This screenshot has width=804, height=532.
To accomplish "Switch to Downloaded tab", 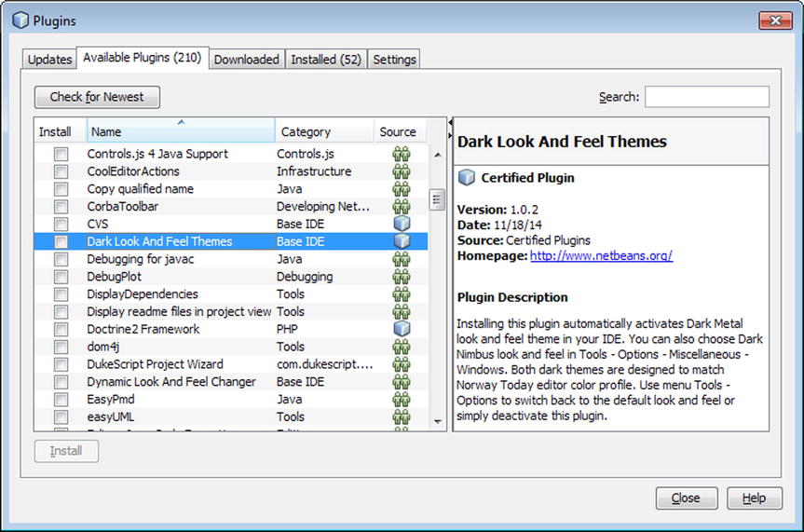I will (x=247, y=60).
